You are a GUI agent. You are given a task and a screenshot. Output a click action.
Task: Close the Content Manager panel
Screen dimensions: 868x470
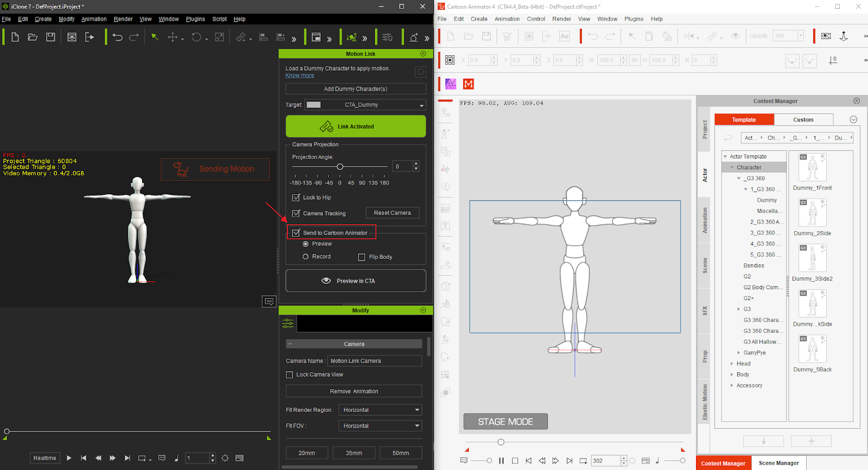coord(857,101)
